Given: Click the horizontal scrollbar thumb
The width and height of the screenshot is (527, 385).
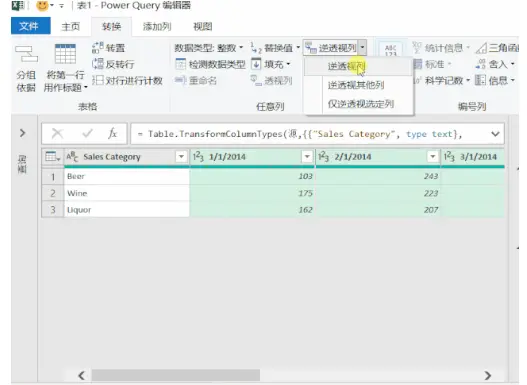Looking at the screenshot, I should click(x=176, y=375).
